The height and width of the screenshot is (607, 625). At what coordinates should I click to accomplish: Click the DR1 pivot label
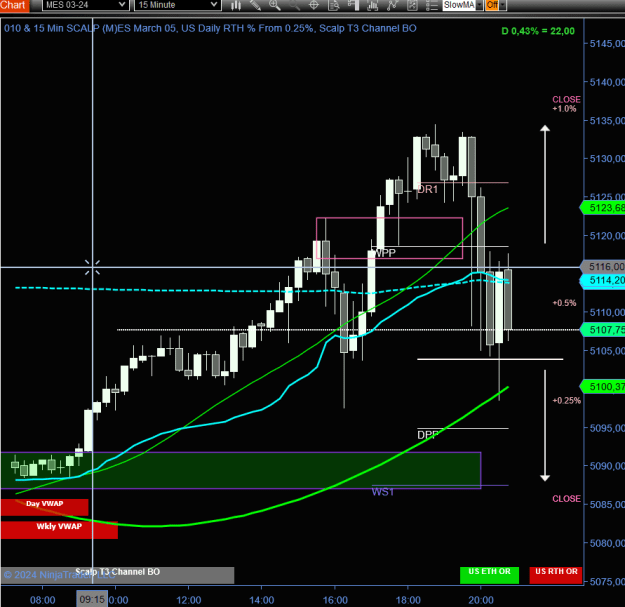coord(427,189)
